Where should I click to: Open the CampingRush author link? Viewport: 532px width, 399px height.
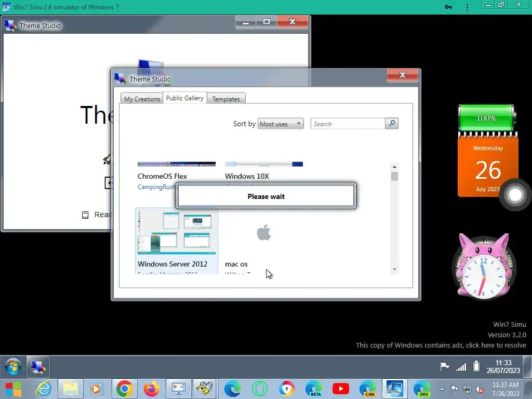click(x=156, y=187)
